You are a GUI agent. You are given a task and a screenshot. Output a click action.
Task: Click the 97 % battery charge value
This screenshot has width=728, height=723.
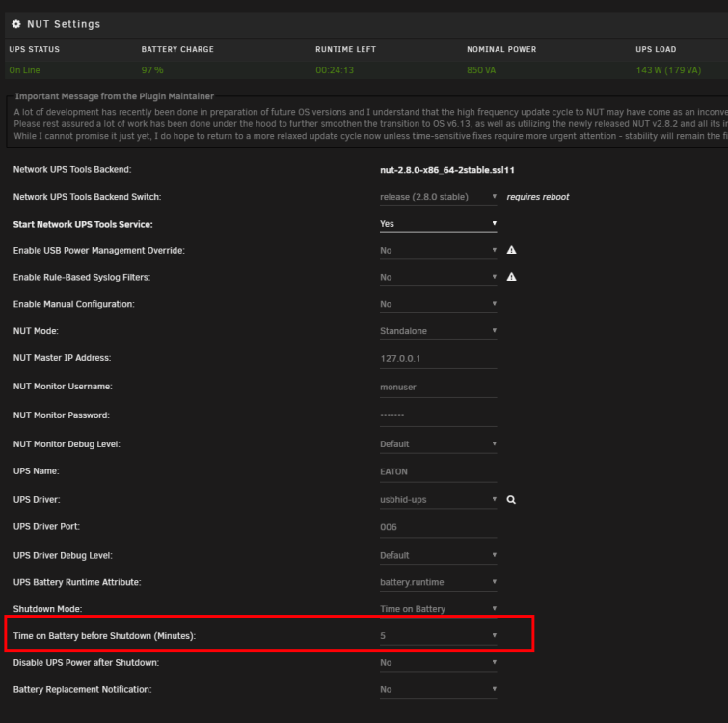coord(152,70)
